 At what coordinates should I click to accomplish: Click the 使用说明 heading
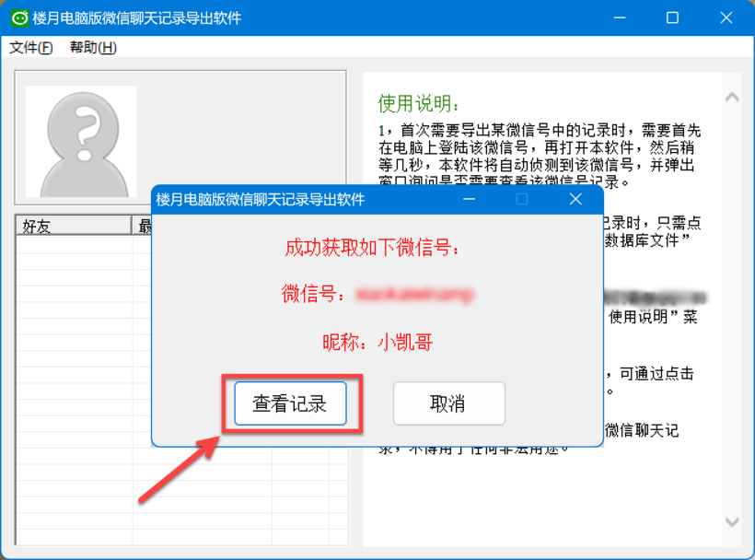point(418,103)
